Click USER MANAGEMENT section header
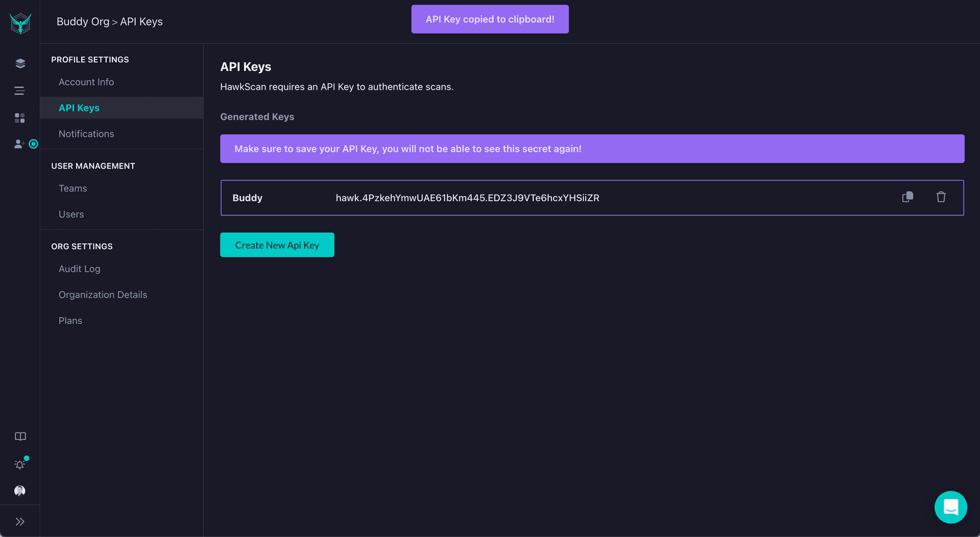980x537 pixels. [x=93, y=166]
